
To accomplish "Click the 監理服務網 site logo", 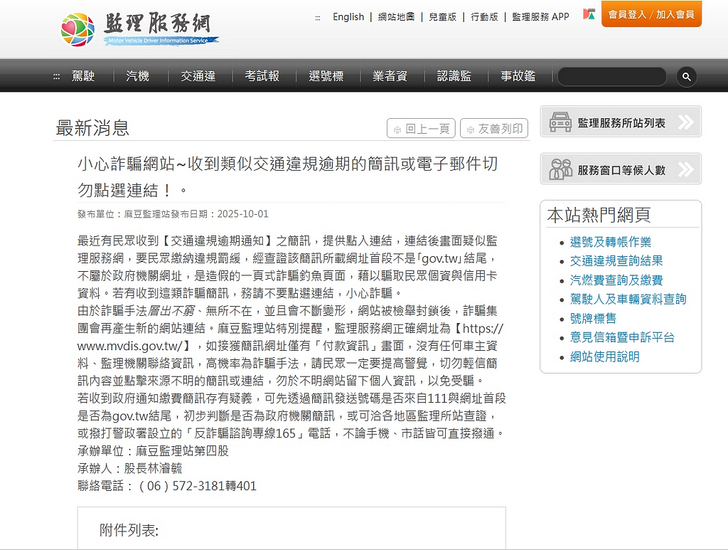I will click(140, 28).
